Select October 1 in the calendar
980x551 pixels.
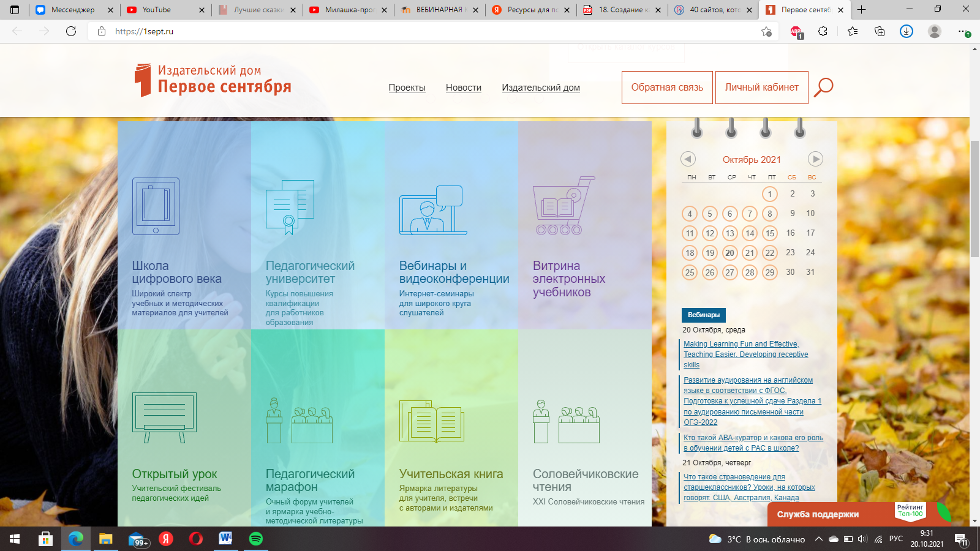pos(770,194)
